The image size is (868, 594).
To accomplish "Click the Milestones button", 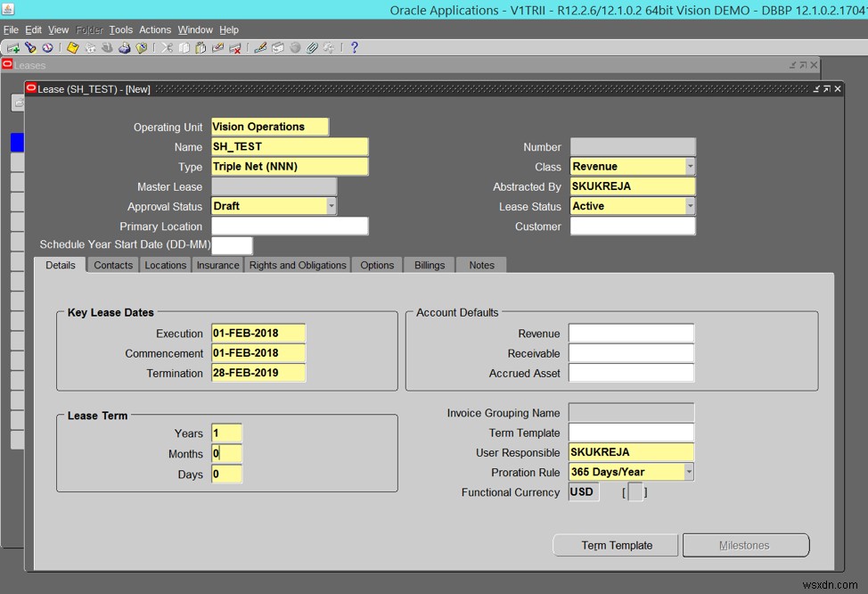I will [745, 545].
